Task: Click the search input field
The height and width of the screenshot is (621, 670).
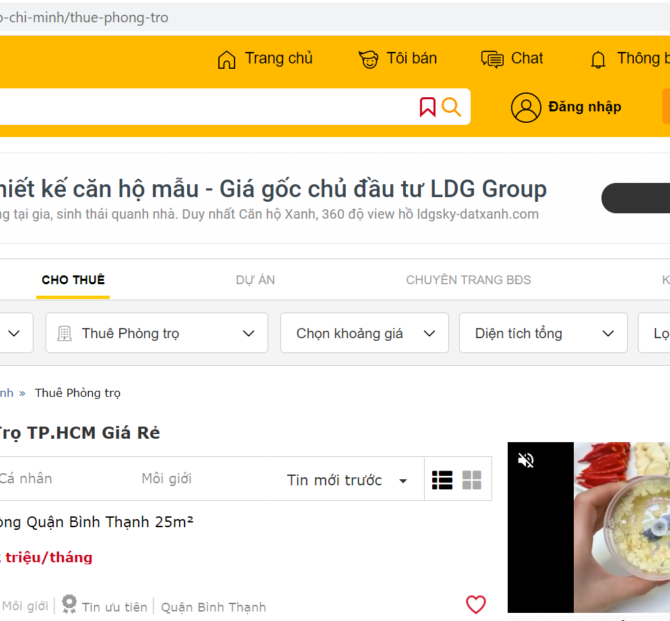Action: coord(200,107)
